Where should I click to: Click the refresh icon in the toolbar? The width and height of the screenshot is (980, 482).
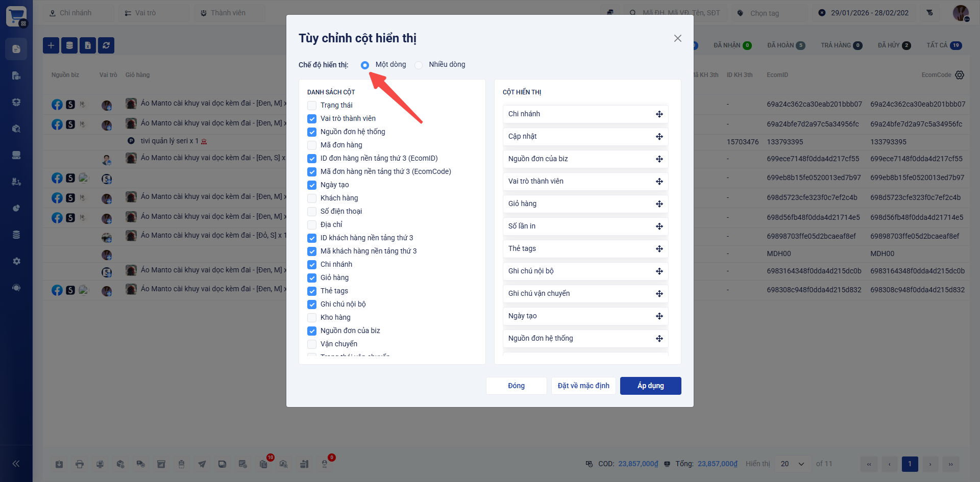click(x=106, y=45)
